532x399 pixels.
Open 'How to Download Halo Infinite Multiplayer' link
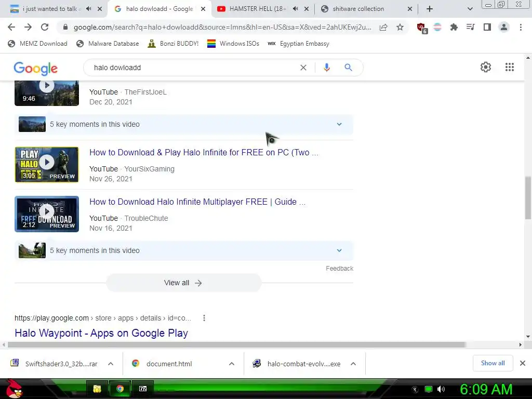pos(197,202)
